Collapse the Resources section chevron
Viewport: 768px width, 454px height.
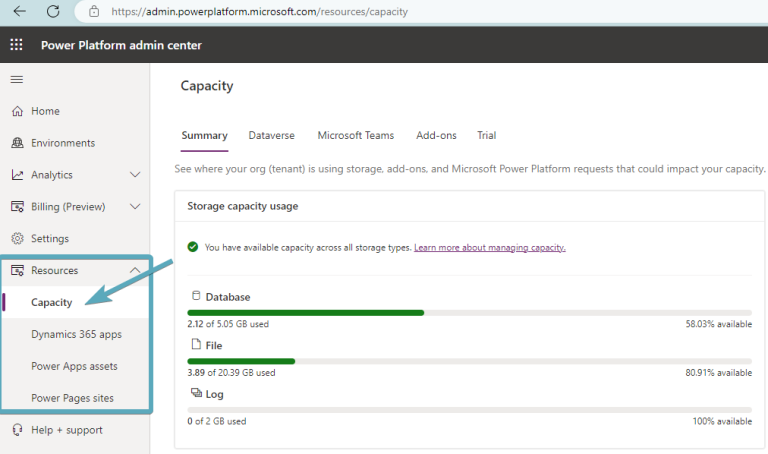[x=135, y=270]
